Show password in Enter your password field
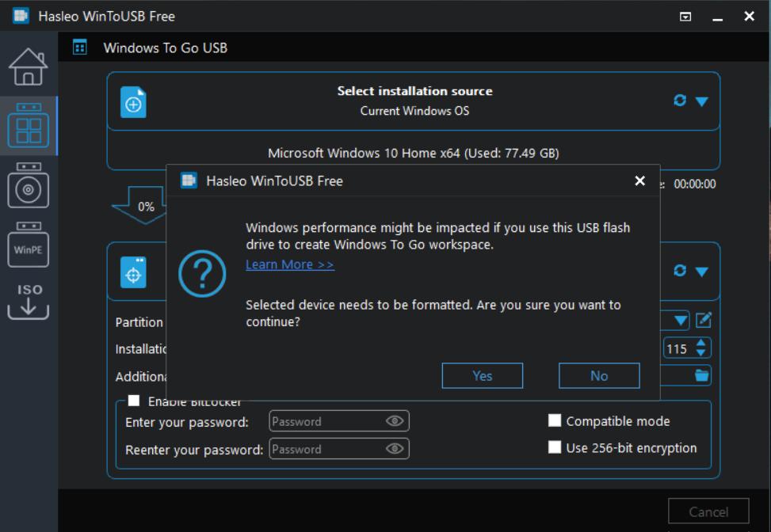The height and width of the screenshot is (532, 771). coord(395,421)
